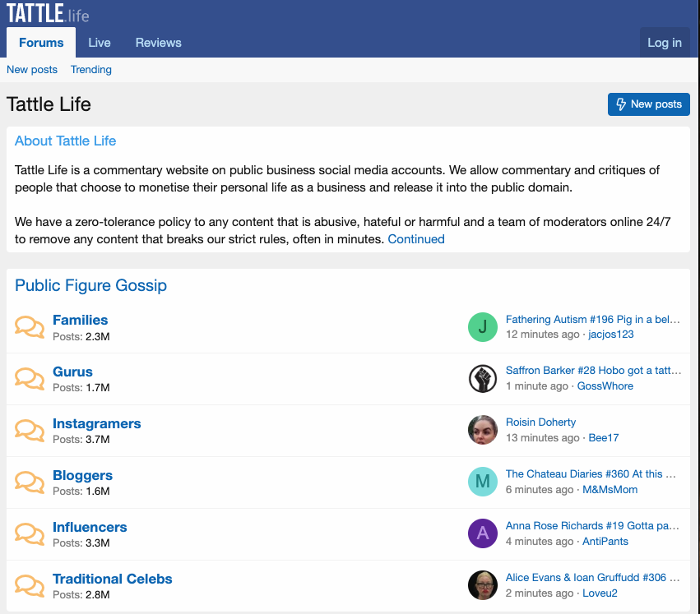Open the Forums tab

tap(41, 43)
